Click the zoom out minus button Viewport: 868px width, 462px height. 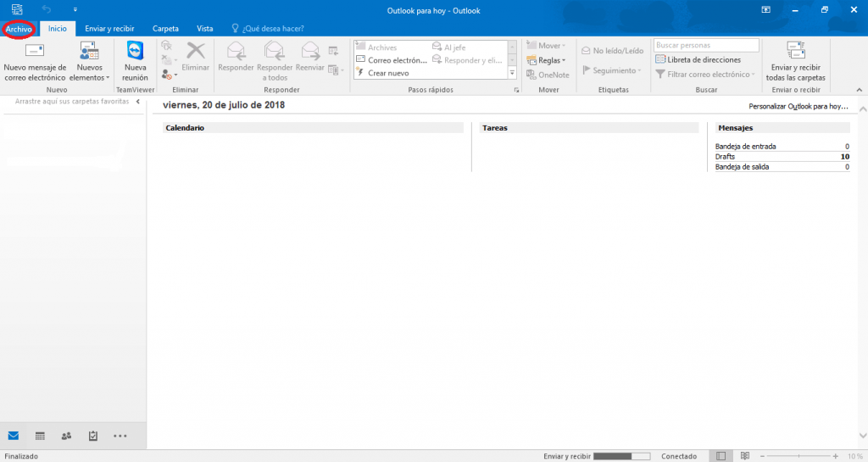[762, 456]
